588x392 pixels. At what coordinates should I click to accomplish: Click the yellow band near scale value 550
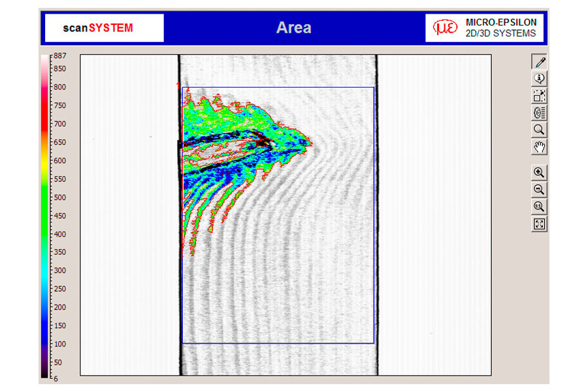click(x=44, y=178)
